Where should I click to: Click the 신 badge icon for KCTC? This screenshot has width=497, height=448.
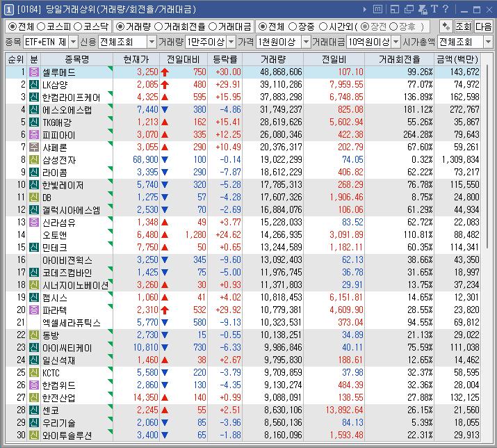click(x=34, y=372)
